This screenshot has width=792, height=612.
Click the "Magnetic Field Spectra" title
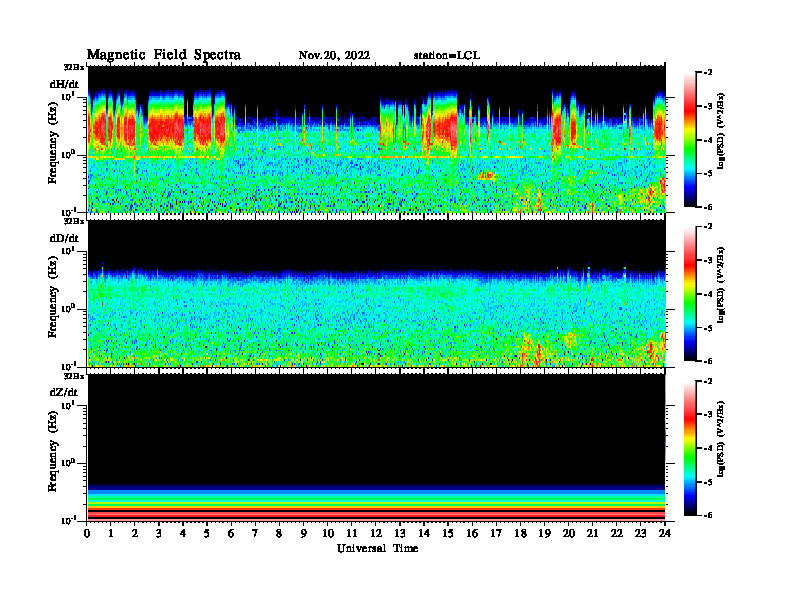coord(164,55)
